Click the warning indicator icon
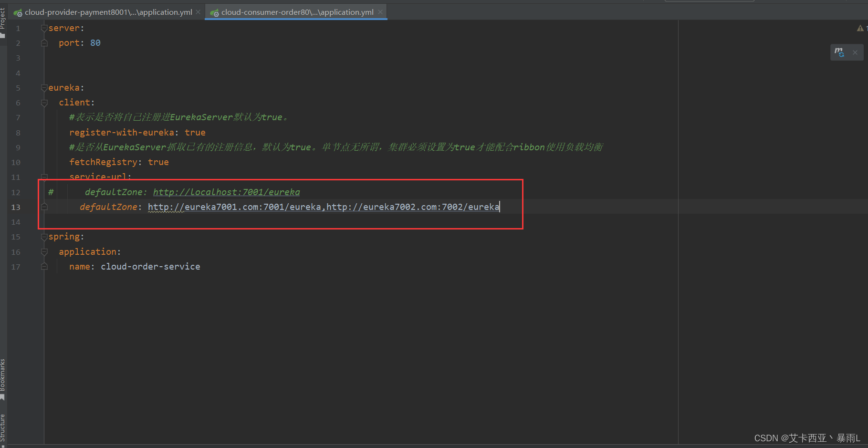Viewport: 868px width, 448px height. point(860,28)
